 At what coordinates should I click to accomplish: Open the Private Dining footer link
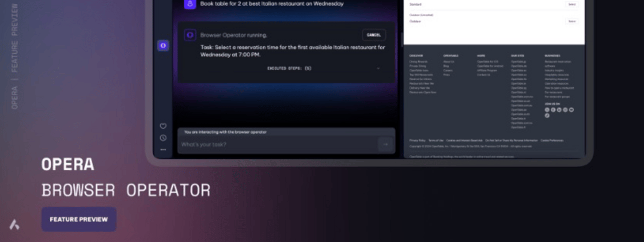point(418,66)
